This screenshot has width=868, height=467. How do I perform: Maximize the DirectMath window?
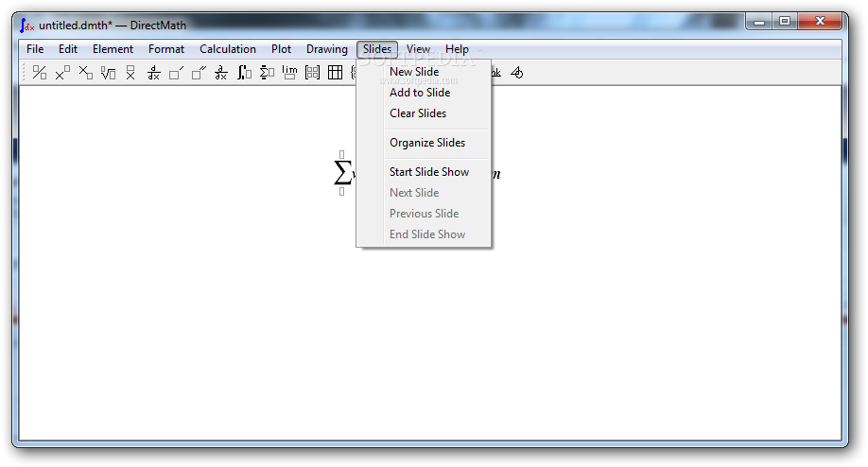point(785,21)
